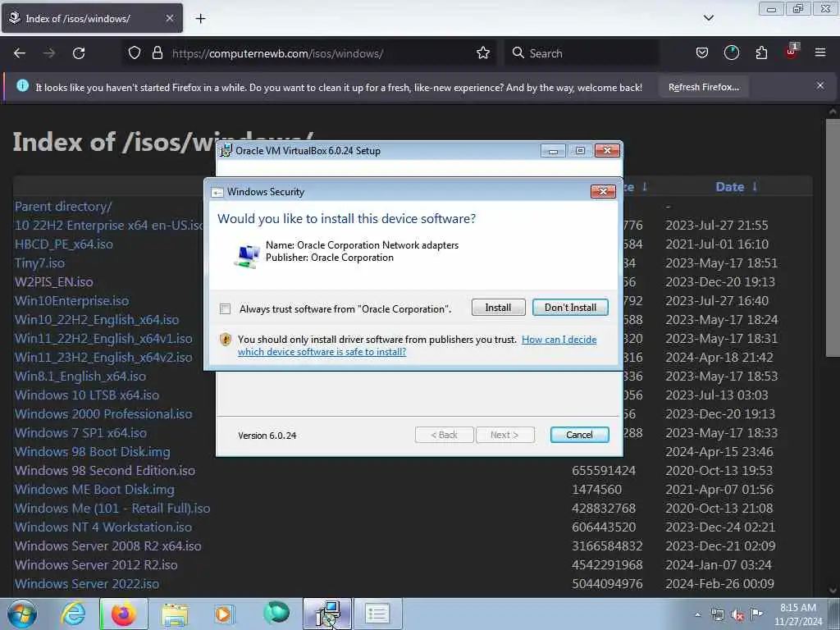This screenshot has height=630, width=840.
Task: Open a new Firefox tab
Action: click(200, 19)
